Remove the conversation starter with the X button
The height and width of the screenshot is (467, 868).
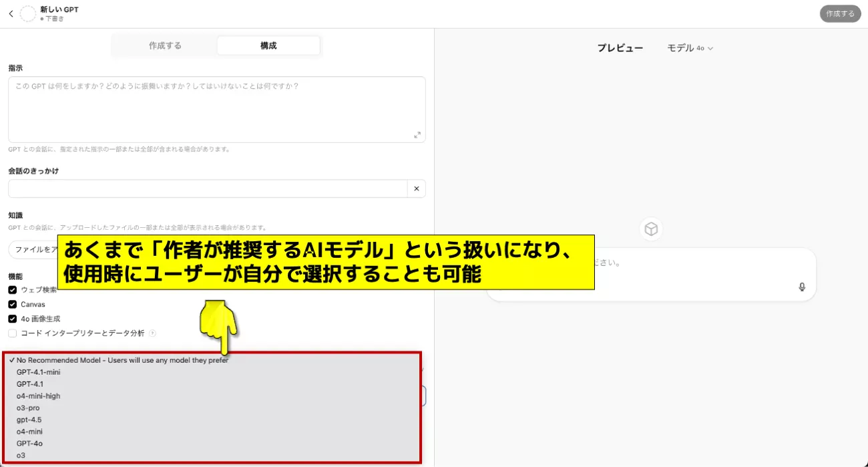coord(416,189)
